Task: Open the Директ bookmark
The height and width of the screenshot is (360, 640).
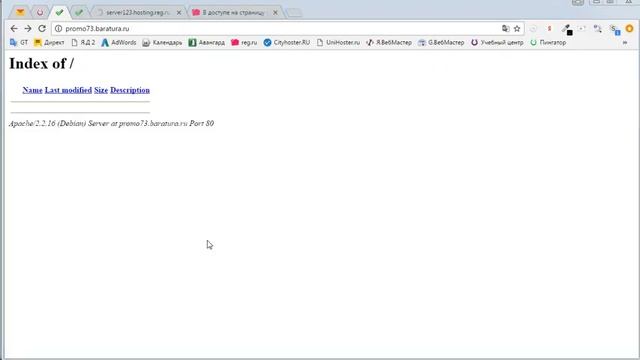Action: [x=49, y=42]
